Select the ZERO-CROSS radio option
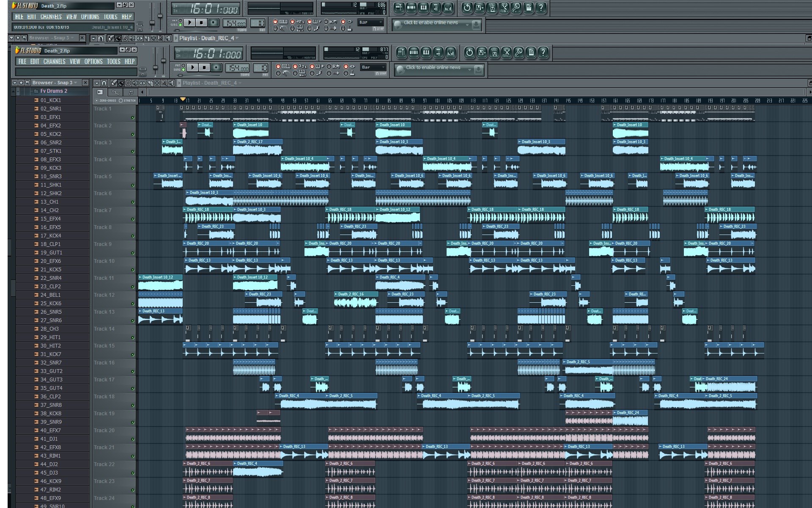 [x=96, y=100]
